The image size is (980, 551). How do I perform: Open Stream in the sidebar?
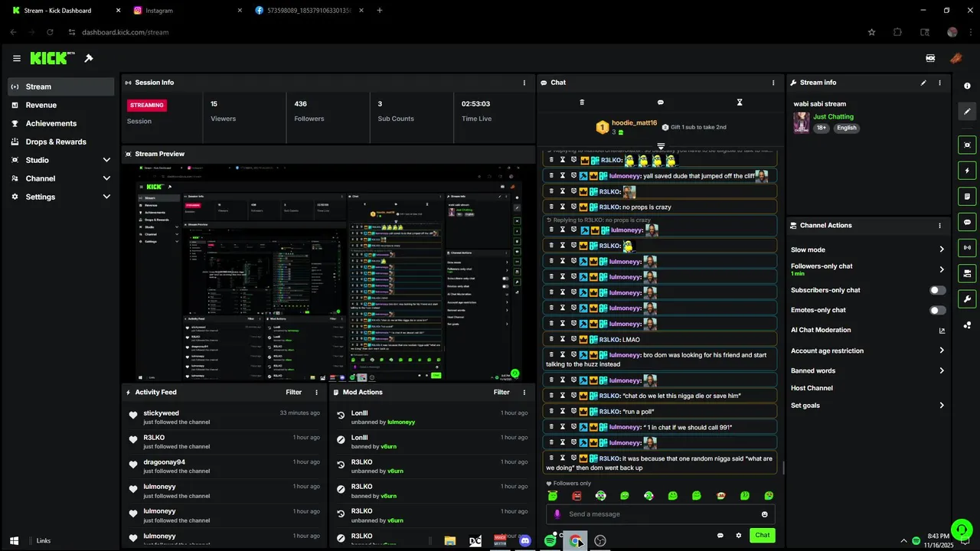[61, 86]
